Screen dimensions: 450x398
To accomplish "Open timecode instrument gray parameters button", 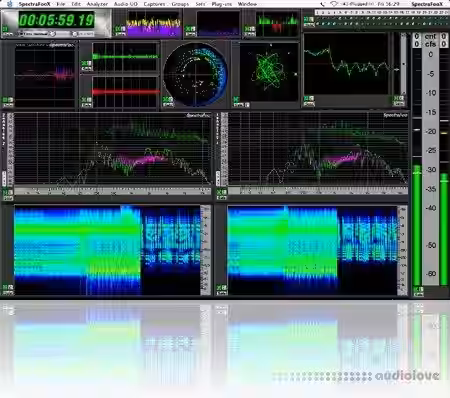I will click(7, 34).
